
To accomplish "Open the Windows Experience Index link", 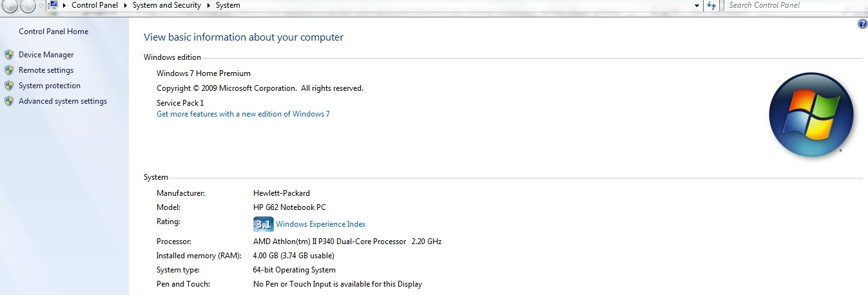I will (320, 224).
